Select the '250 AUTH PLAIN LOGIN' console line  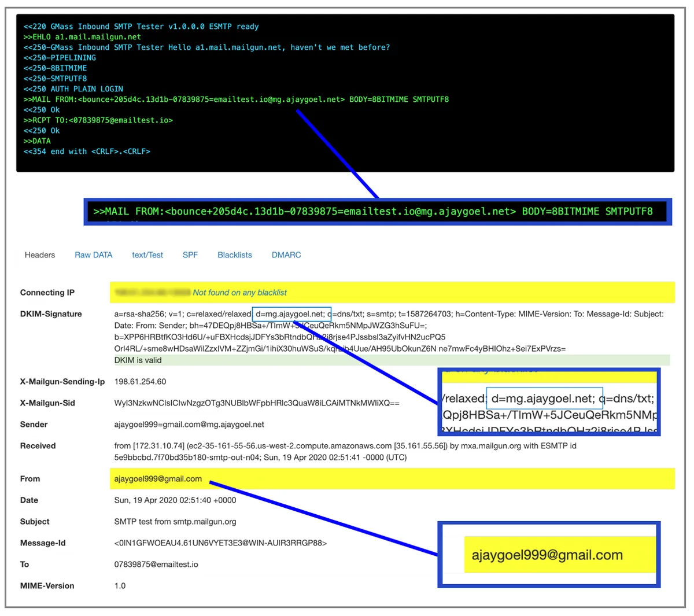coord(73,89)
